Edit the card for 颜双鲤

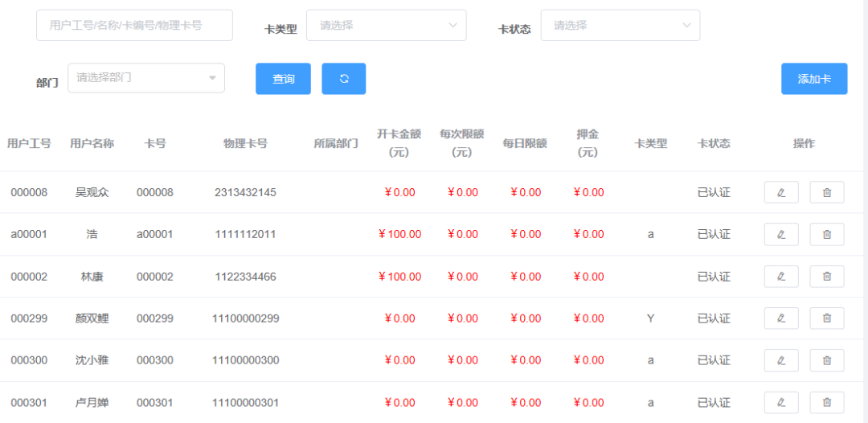(780, 318)
